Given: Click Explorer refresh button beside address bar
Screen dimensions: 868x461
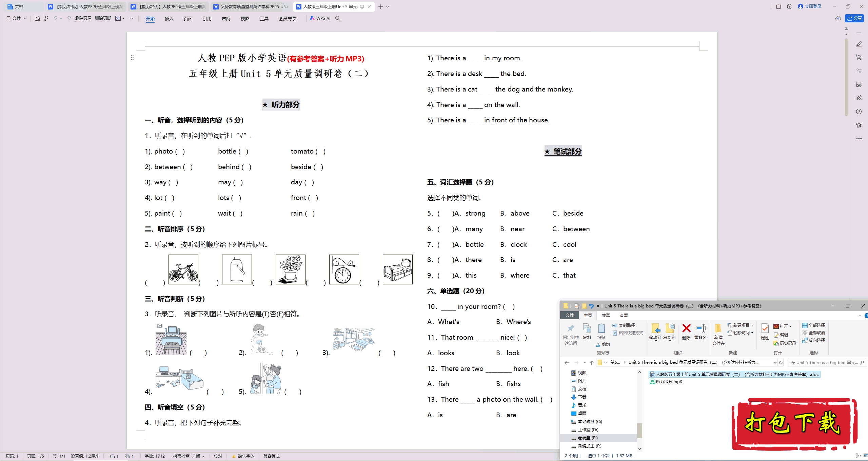Looking at the screenshot, I should point(781,362).
